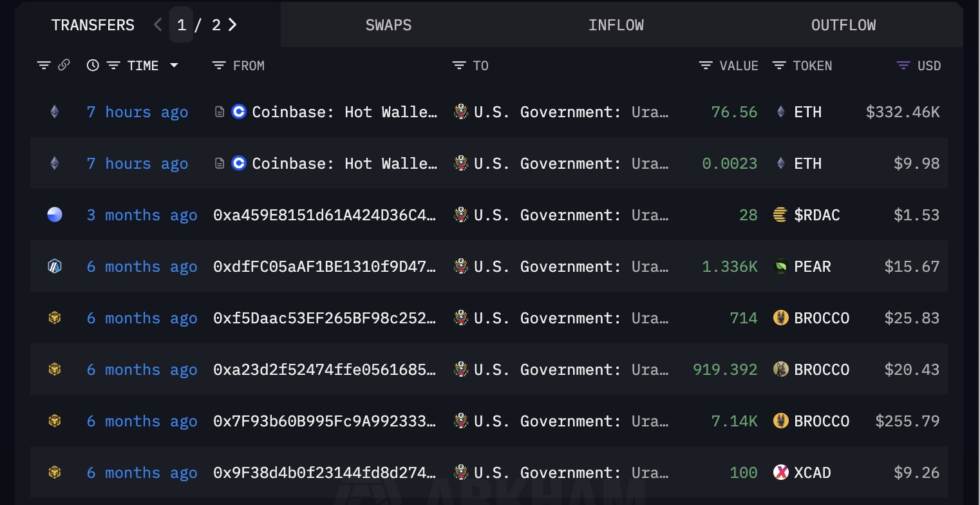Click the page number 1 field
Image resolution: width=980 pixels, height=505 pixels.
tap(182, 25)
